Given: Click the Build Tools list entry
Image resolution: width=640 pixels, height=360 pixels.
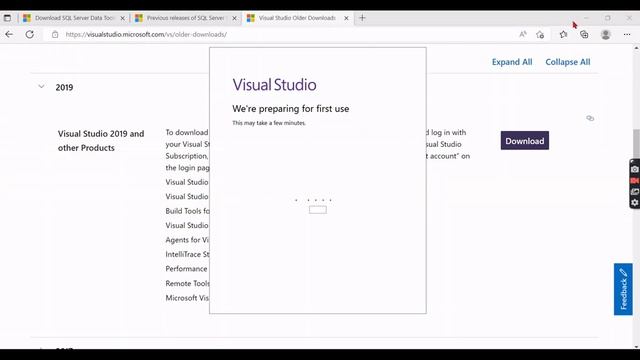Looking at the screenshot, I should (187, 211).
